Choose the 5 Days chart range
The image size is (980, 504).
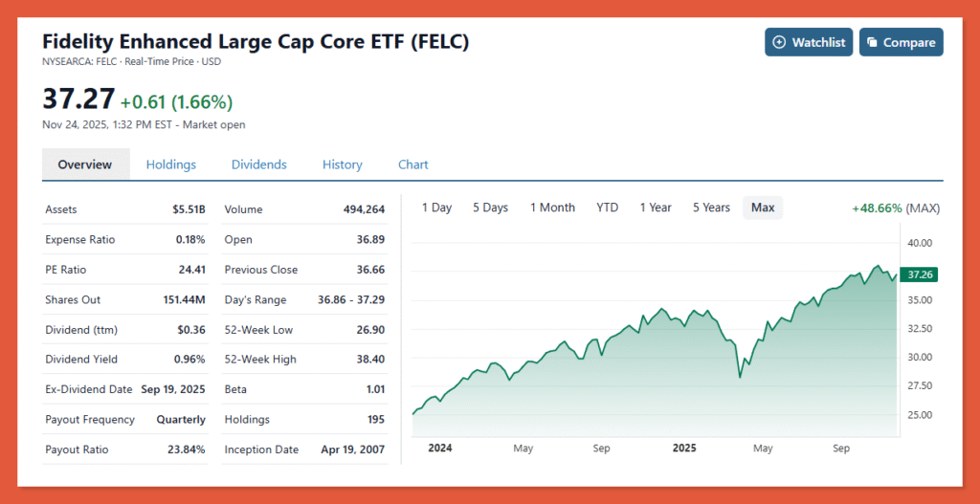pyautogui.click(x=490, y=208)
